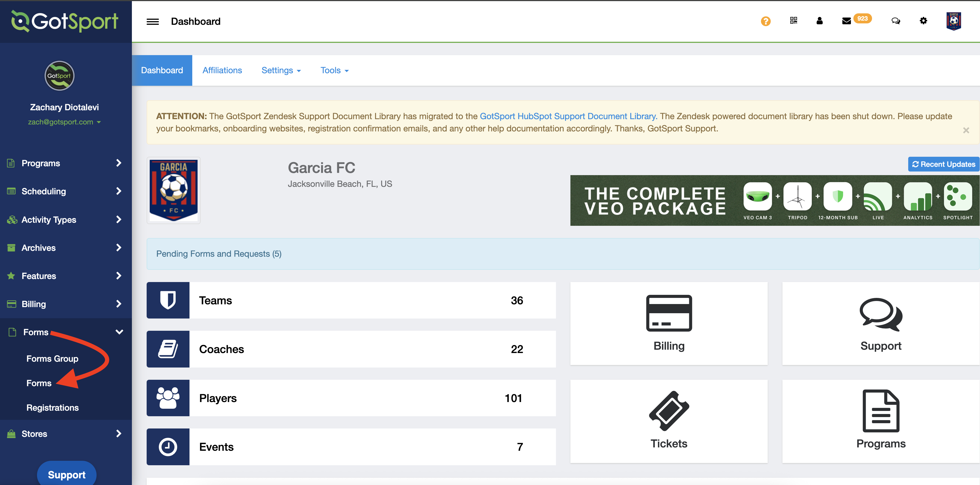Screen dimensions: 980x485
Task: Open the Tickets ticket icon tile
Action: tap(668, 421)
